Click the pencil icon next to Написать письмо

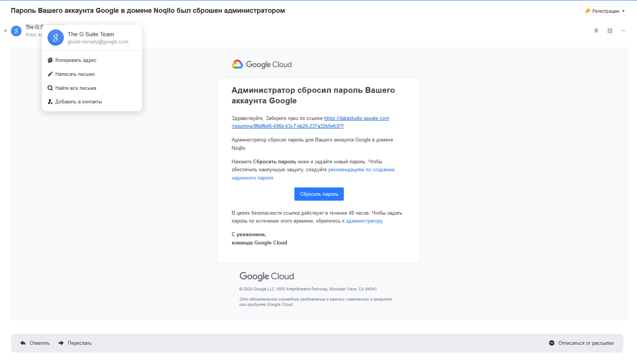click(x=50, y=74)
